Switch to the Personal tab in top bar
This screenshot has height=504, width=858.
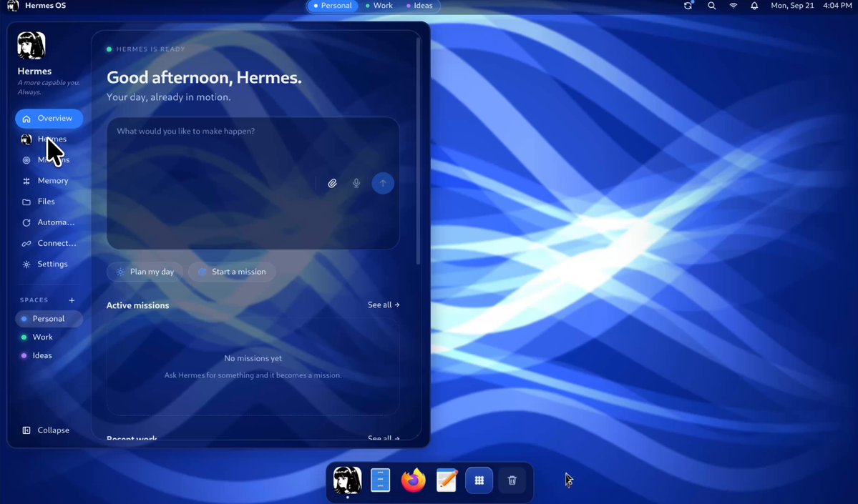tap(333, 6)
